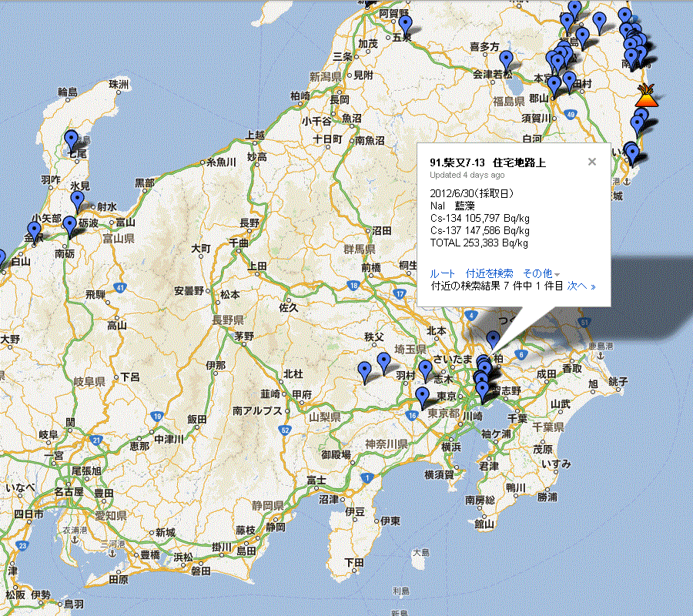Click the TOTAL 253,383 Bq/kg value

click(x=479, y=243)
